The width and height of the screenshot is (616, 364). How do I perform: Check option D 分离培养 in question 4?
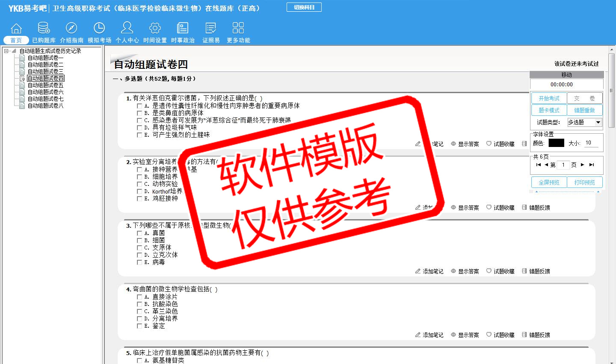[x=139, y=319]
